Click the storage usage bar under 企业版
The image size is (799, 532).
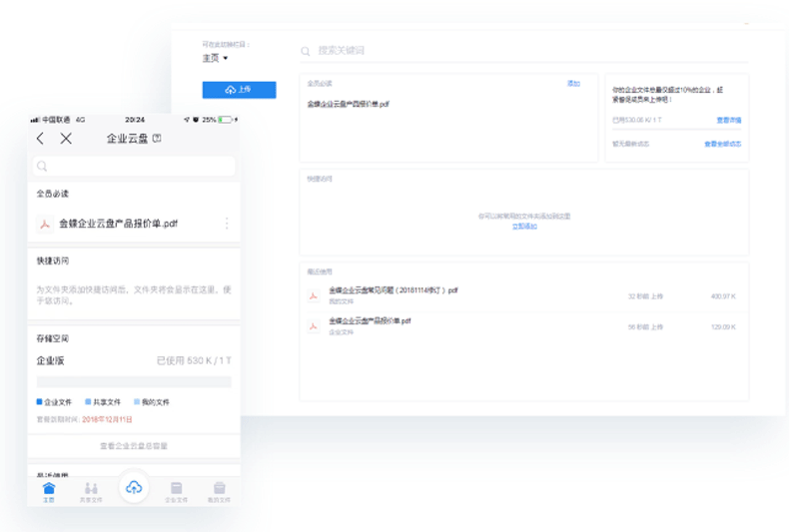click(134, 381)
